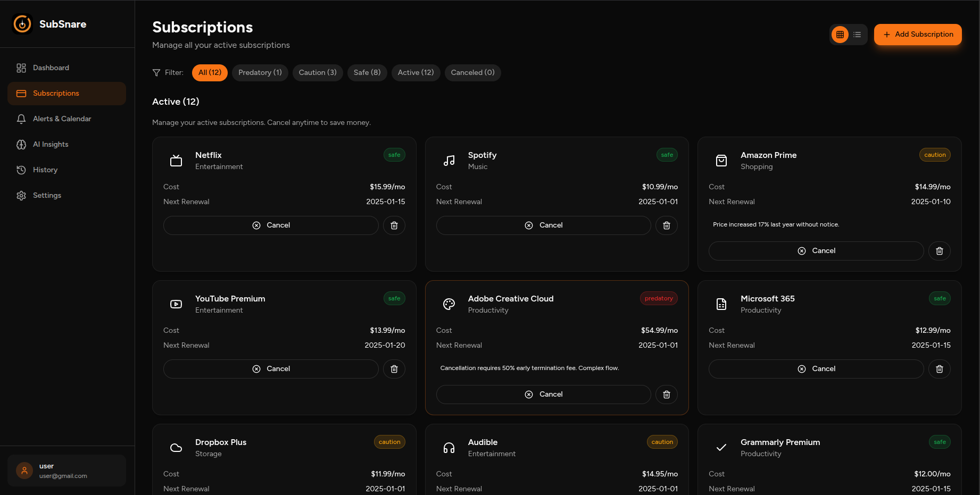The width and height of the screenshot is (980, 495).
Task: Click the Dashboard grid icon in sidebar
Action: 21,68
